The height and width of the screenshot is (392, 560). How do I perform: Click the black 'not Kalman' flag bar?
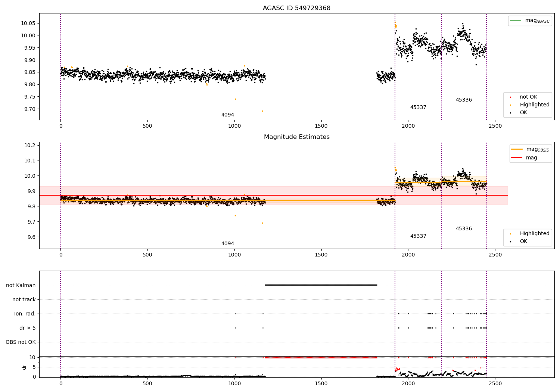[x=321, y=285]
